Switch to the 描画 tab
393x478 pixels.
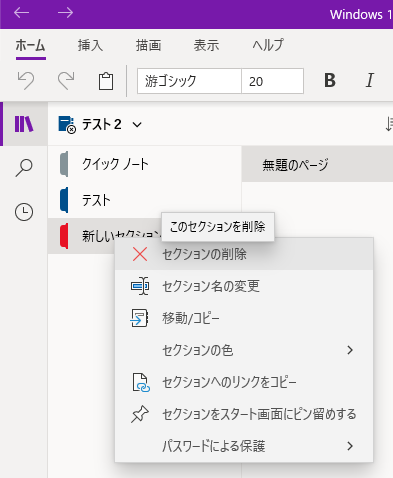(148, 45)
